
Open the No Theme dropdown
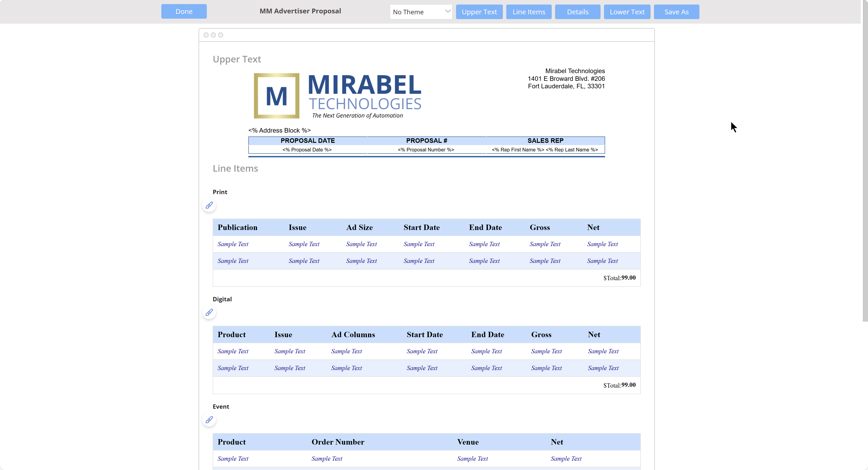pos(421,12)
